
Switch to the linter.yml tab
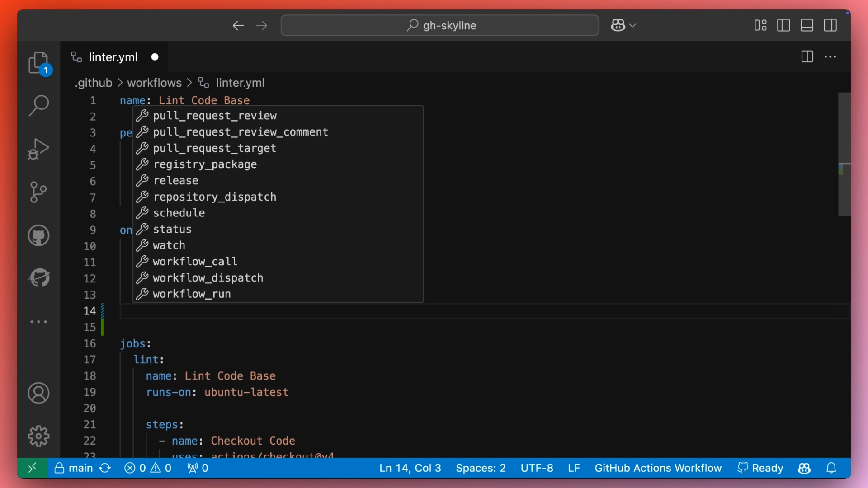point(113,57)
